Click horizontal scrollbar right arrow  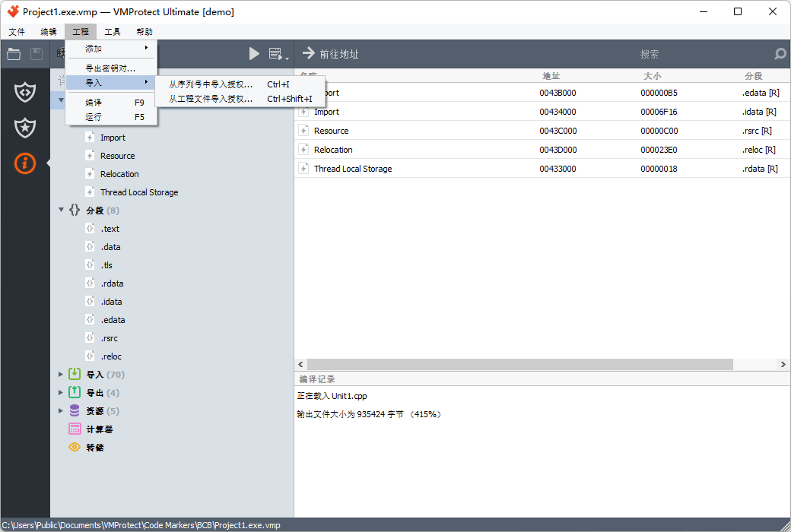coord(783,364)
